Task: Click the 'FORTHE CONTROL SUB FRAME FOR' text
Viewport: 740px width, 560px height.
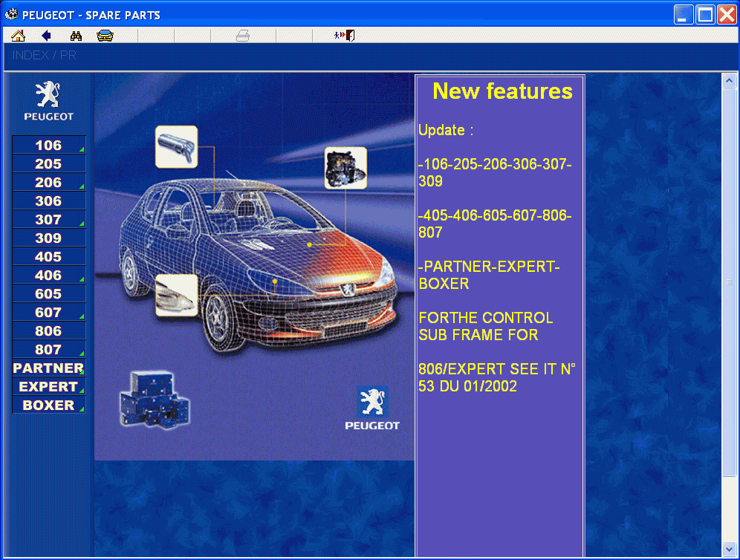Action: point(486,326)
